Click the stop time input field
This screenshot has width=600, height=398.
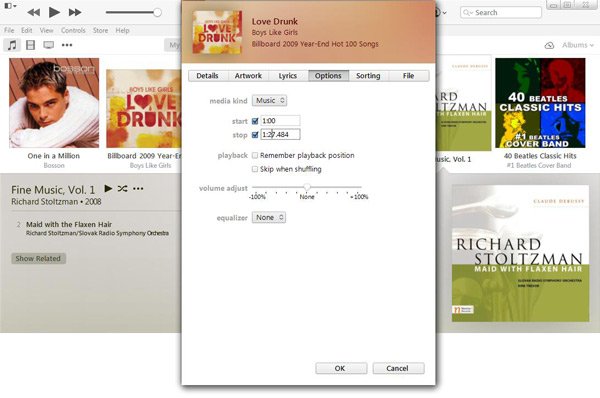click(x=280, y=135)
